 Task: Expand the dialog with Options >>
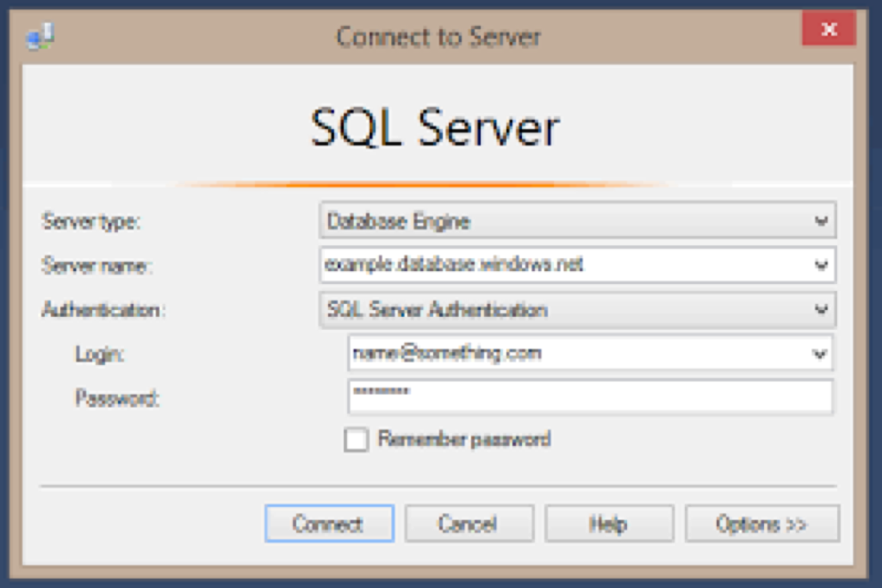(761, 523)
